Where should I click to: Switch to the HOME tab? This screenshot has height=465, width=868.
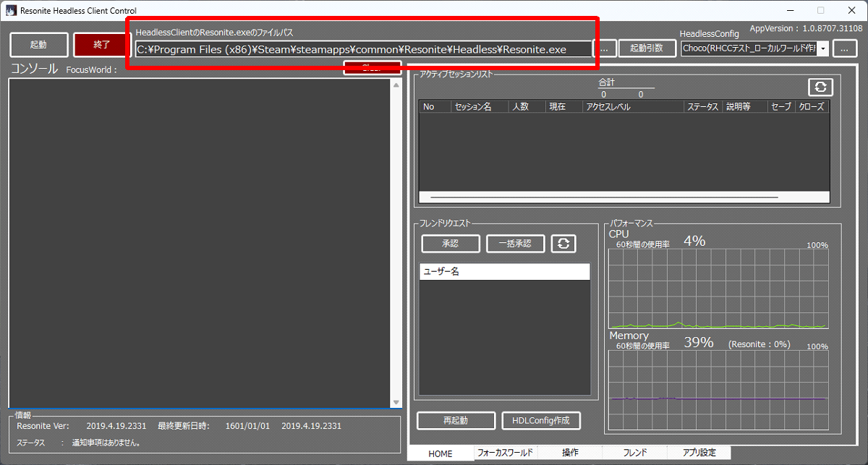coord(441,453)
